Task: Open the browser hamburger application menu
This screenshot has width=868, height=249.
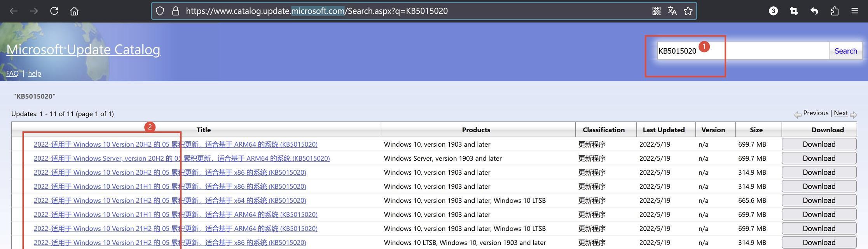Action: 855,11
